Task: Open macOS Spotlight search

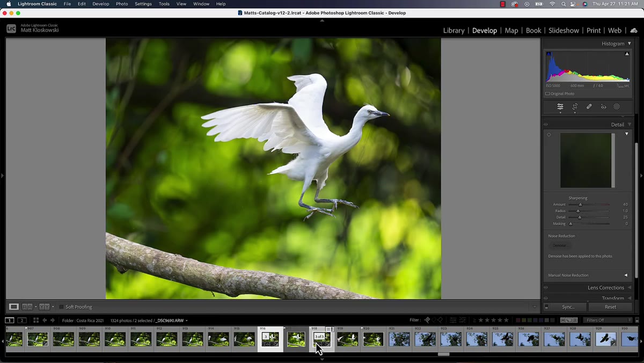Action: pos(563,4)
